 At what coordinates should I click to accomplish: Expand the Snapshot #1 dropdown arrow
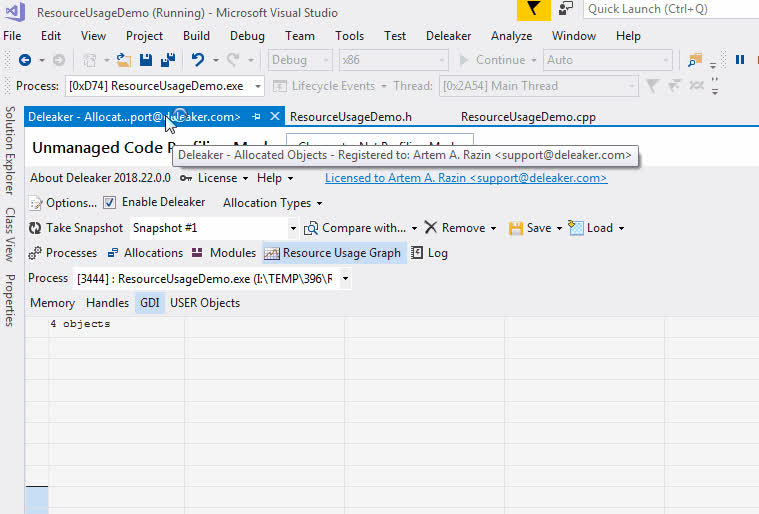(293, 228)
